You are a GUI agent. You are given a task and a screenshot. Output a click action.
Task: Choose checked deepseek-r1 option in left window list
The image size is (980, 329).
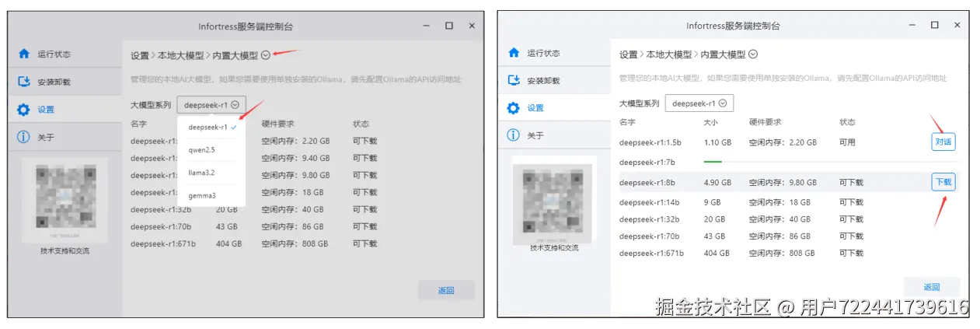click(211, 127)
